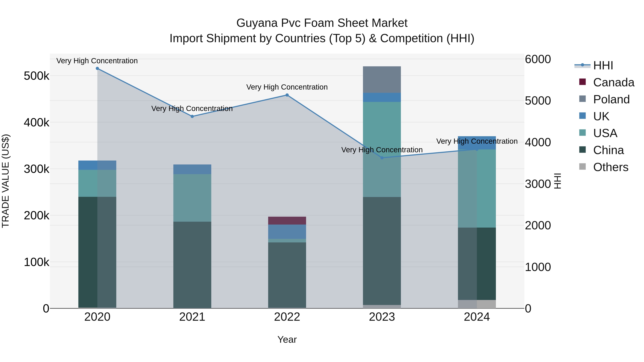The height and width of the screenshot is (362, 644).
Task: Select the China segment in 2022 bar
Action: tap(287, 275)
